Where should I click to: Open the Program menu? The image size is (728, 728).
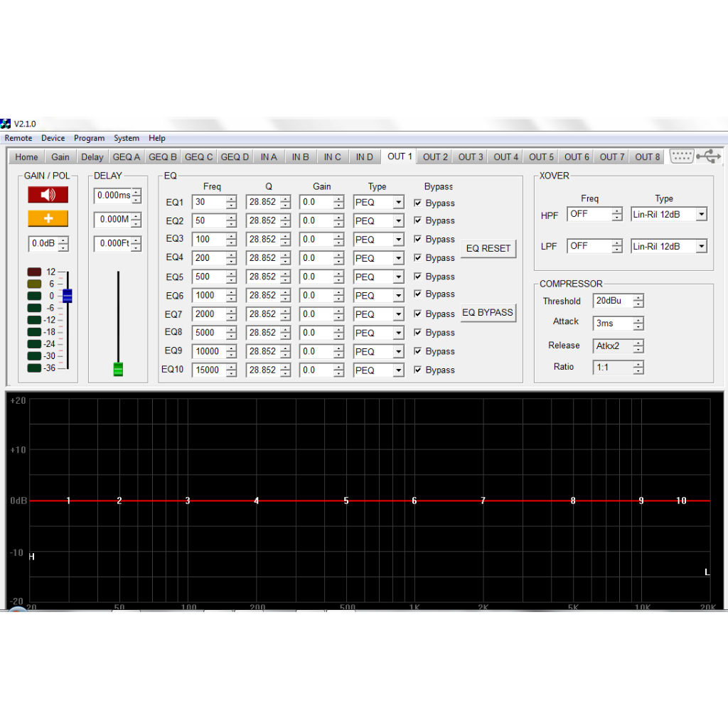point(89,138)
